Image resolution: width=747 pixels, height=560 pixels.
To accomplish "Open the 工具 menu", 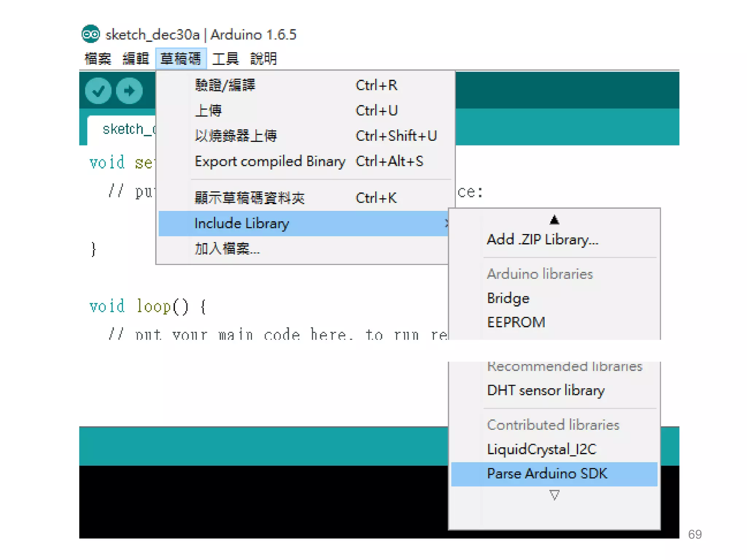I will (225, 59).
